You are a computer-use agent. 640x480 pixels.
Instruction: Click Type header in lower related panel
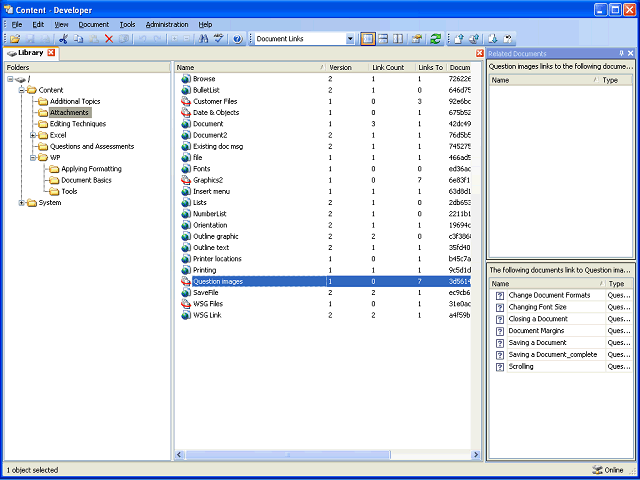(619, 284)
